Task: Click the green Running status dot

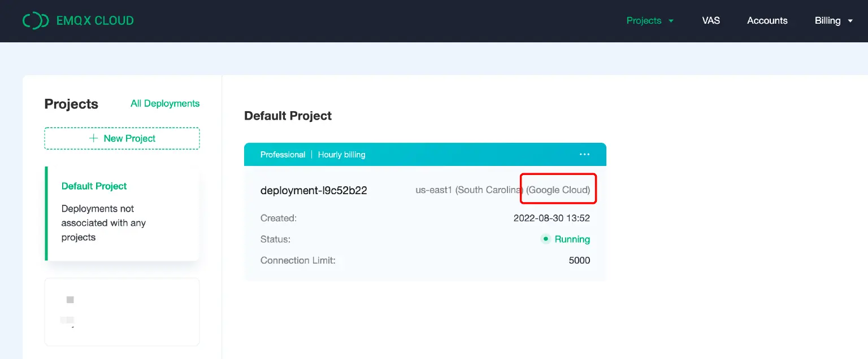Action: coord(545,239)
